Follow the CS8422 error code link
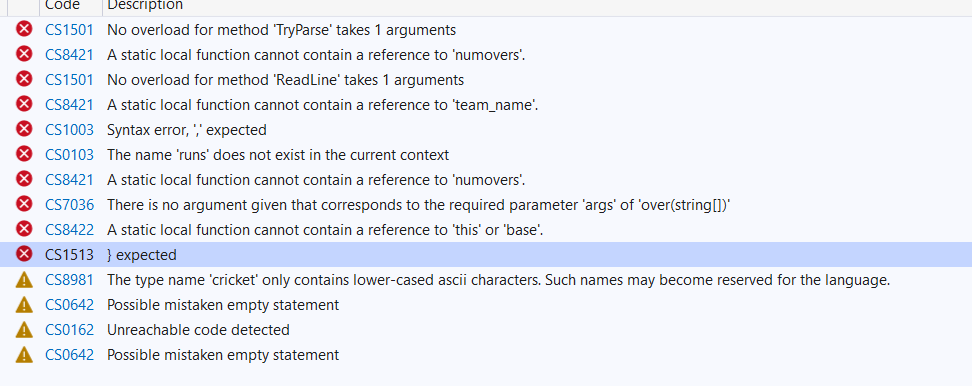 (x=69, y=230)
